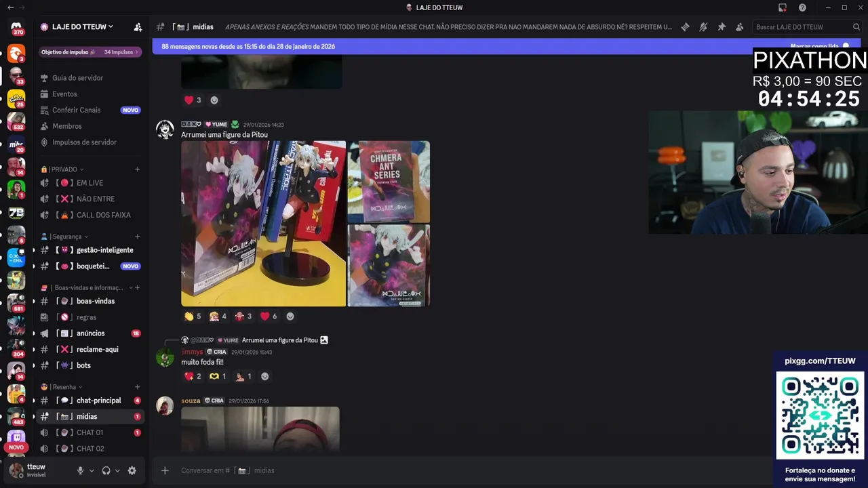Go back with the title bar arrow
This screenshot has height=488, width=868.
click(x=10, y=7)
